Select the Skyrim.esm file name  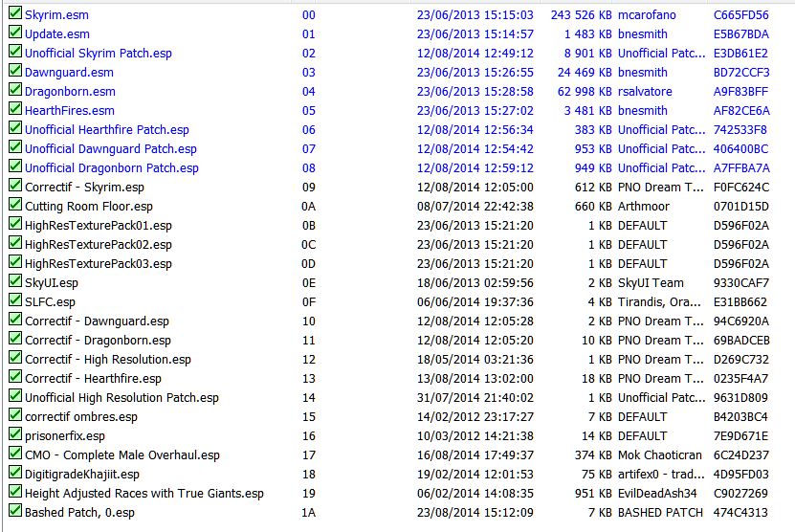coord(56,15)
